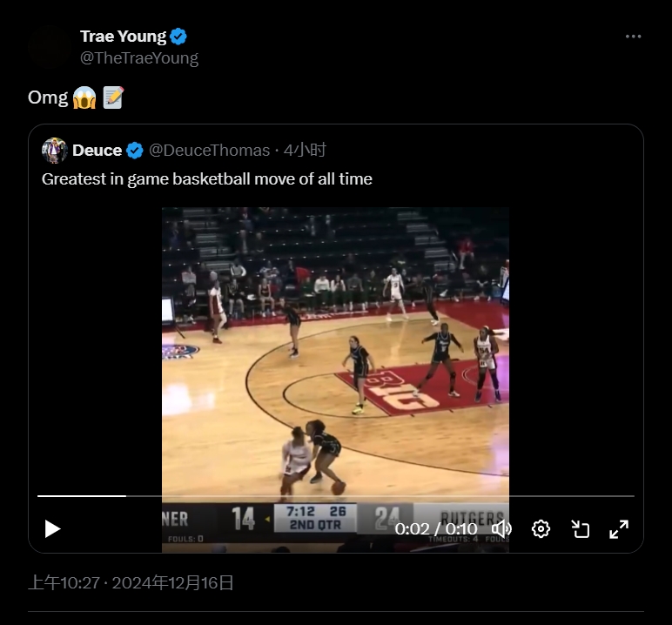The height and width of the screenshot is (625, 672).
Task: Open the @TheTraeYoung handle
Action: point(139,57)
